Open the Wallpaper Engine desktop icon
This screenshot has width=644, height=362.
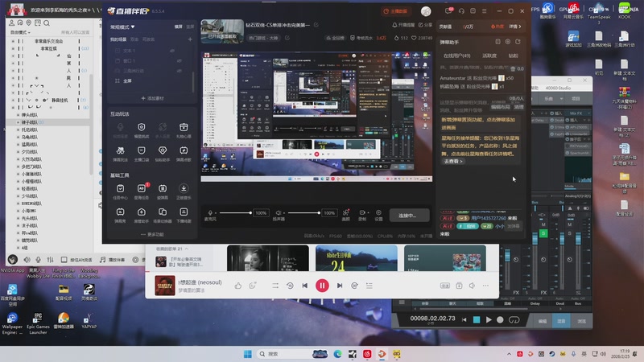pos(12,323)
